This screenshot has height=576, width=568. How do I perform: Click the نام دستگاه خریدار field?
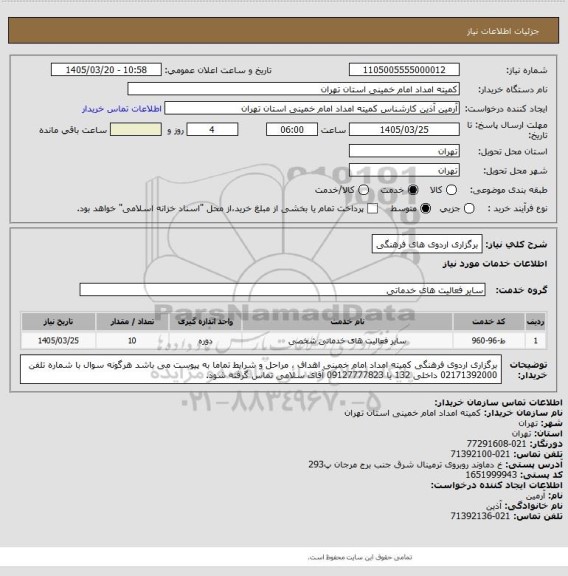coord(294,89)
